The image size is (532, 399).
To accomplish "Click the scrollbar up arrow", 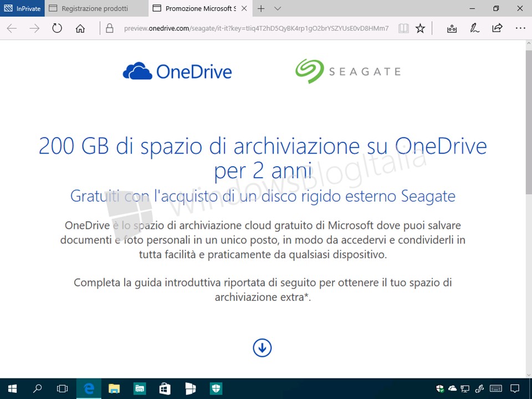I will tap(529, 44).
